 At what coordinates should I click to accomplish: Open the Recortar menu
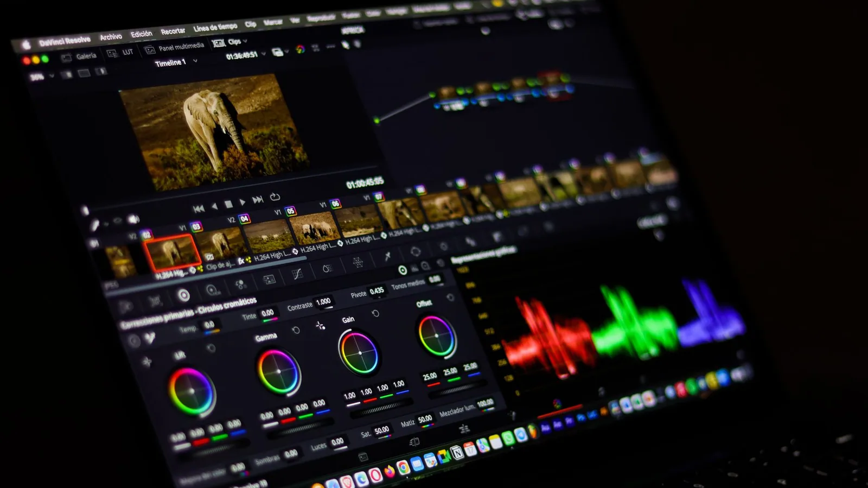(x=173, y=31)
